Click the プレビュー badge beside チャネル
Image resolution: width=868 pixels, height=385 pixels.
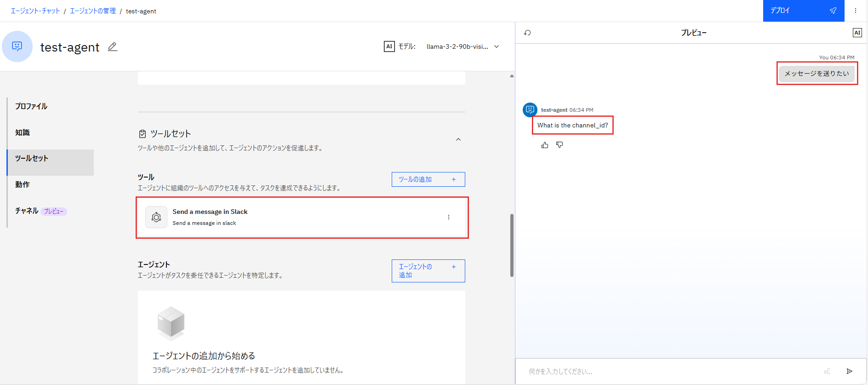[x=54, y=212]
